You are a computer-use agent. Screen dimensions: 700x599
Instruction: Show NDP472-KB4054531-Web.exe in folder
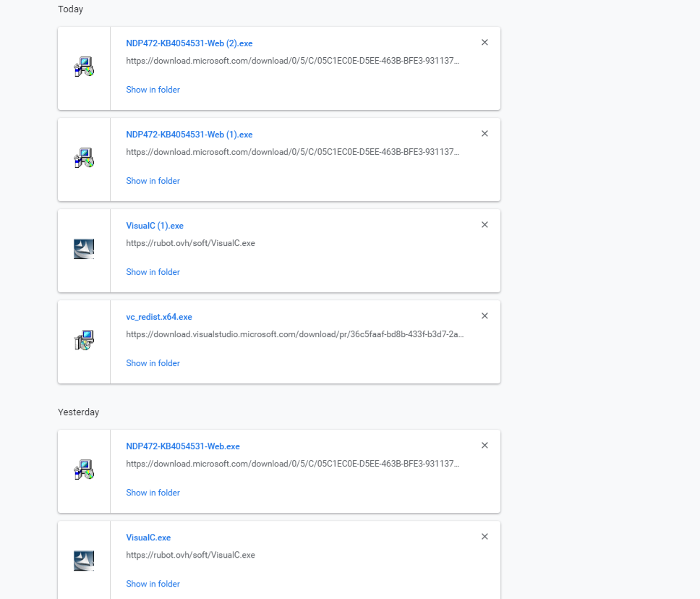coord(153,493)
